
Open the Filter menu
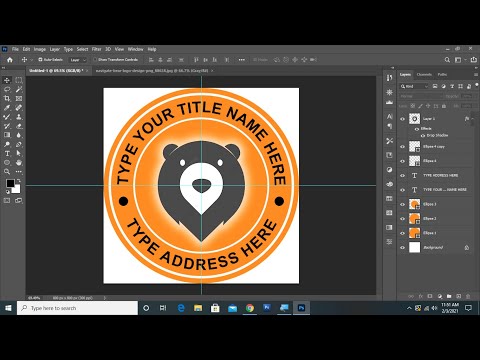point(96,49)
